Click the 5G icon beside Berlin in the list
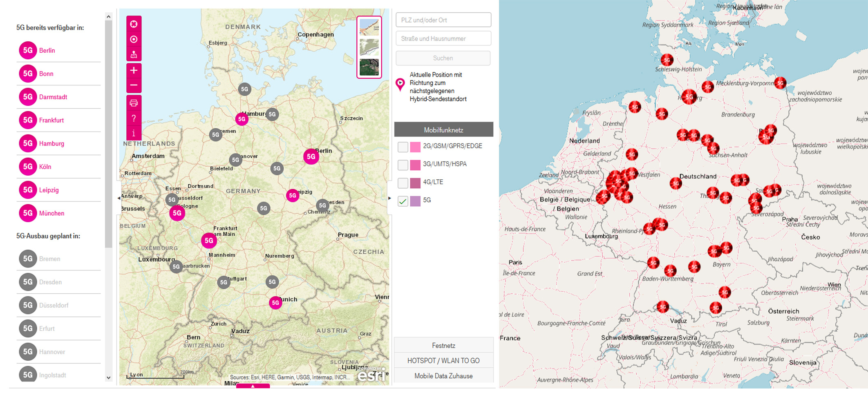 click(x=28, y=50)
